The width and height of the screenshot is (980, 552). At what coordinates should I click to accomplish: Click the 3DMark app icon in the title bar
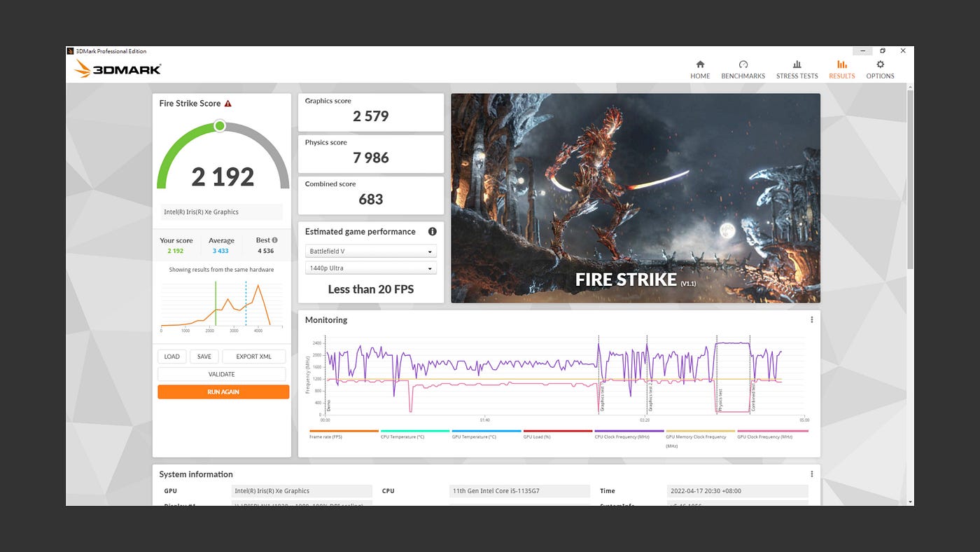pyautogui.click(x=71, y=51)
